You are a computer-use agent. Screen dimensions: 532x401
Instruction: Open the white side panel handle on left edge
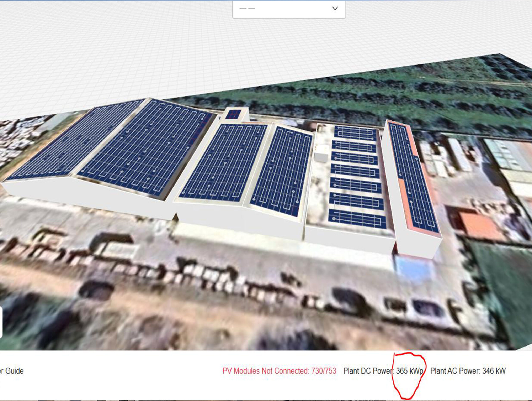1,322
